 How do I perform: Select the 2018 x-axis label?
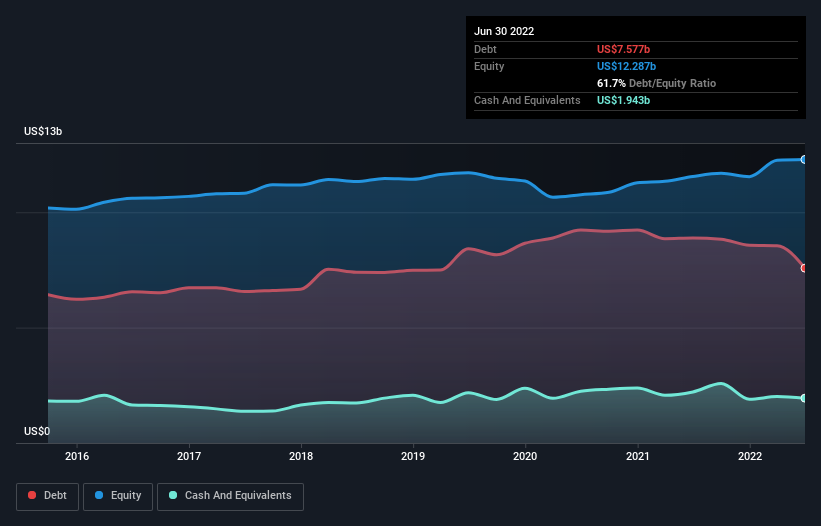[x=301, y=456]
